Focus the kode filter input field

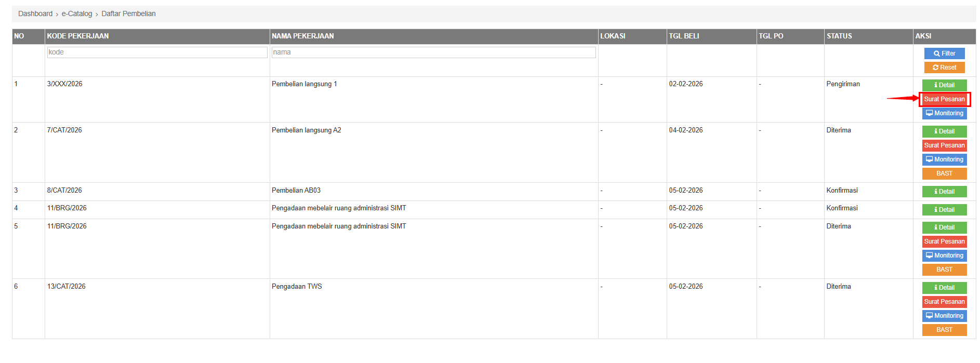157,52
